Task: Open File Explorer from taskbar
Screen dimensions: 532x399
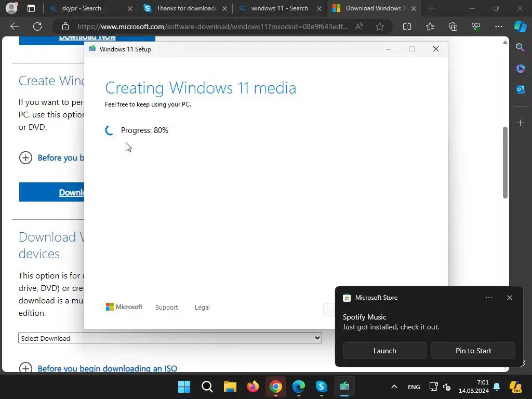Action: 230,387
